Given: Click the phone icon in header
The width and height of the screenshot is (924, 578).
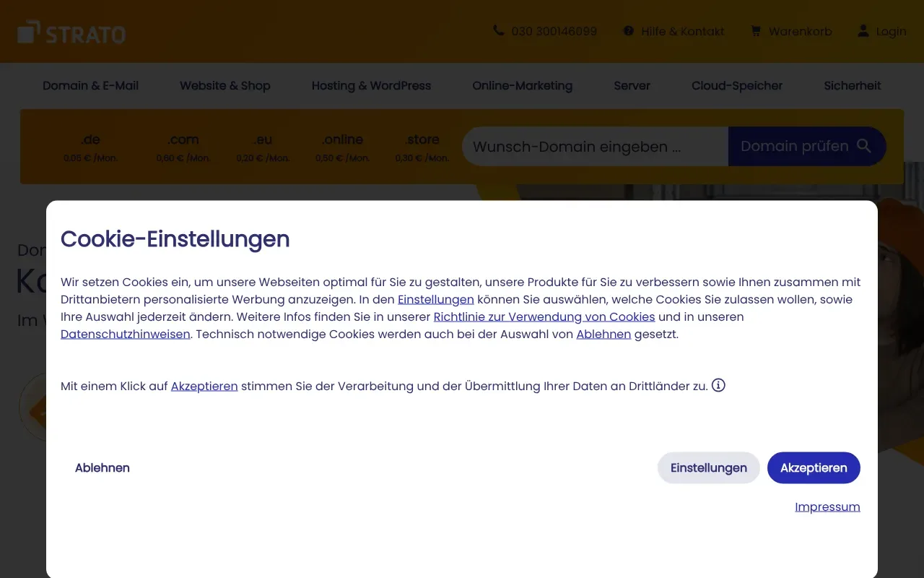Looking at the screenshot, I should coord(499,31).
